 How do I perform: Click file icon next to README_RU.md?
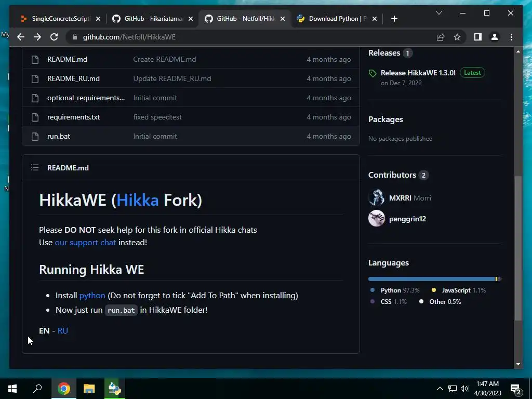[x=35, y=79]
